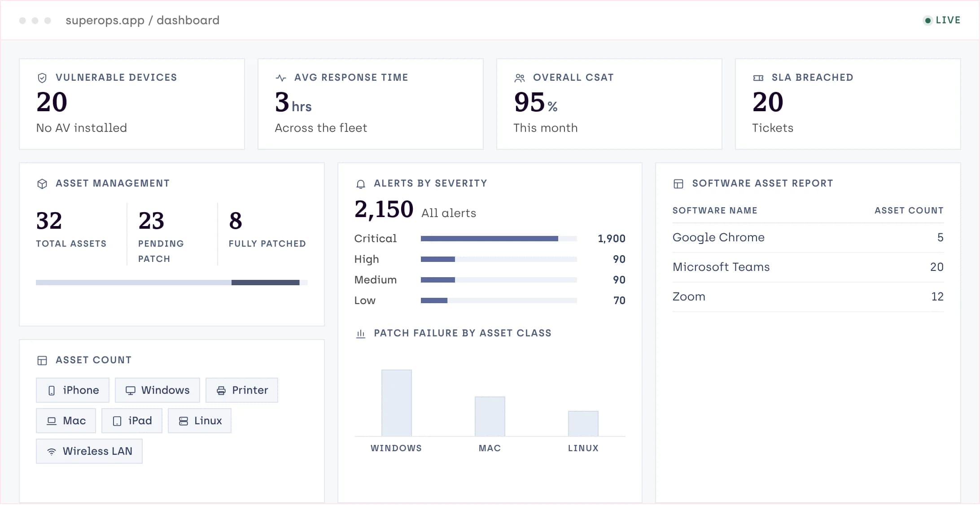Click the 2,150 all alerts total
The image size is (980, 505).
click(384, 209)
